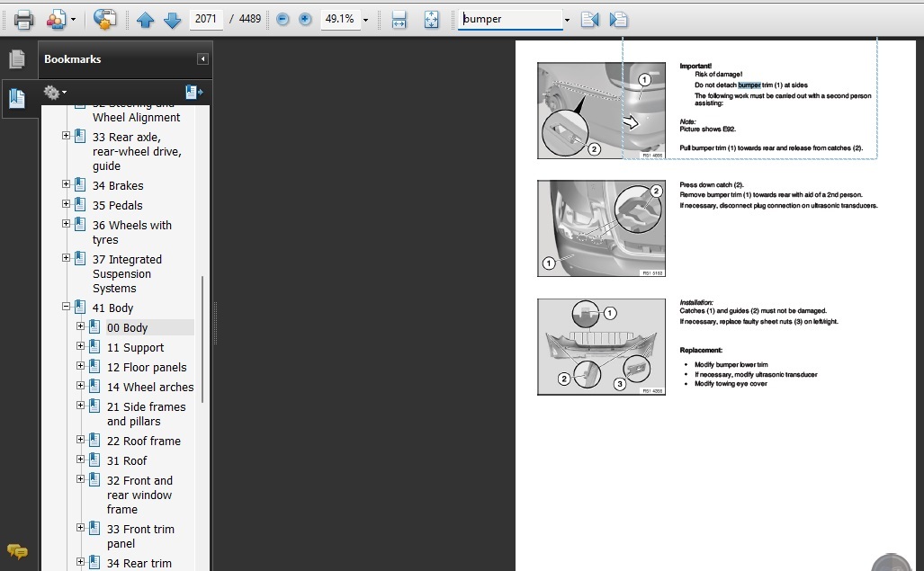Click the bumper installation diagram (third image)
This screenshot has height=571, width=924.
pos(601,347)
